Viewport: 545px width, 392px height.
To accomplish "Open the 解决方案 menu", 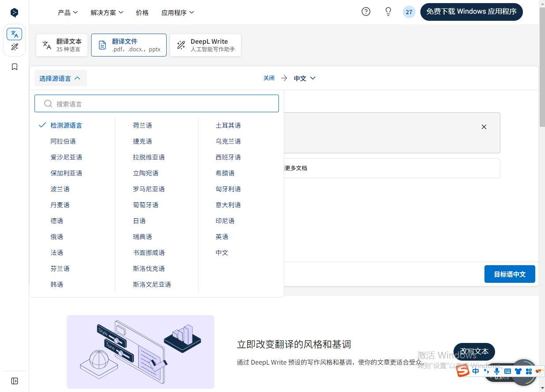I will (x=107, y=12).
